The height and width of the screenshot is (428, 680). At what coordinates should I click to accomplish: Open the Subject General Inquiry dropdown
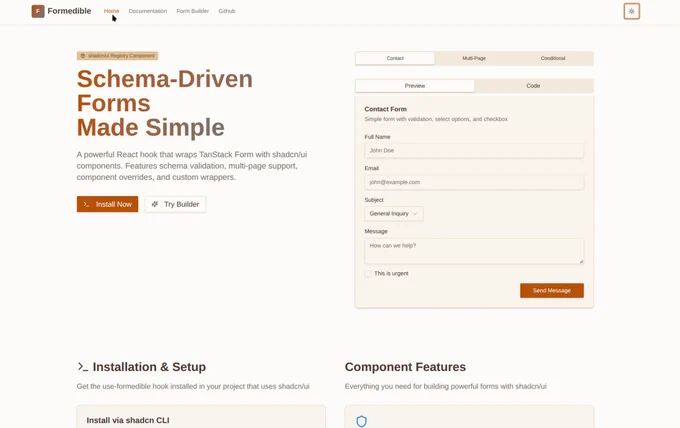pos(394,214)
